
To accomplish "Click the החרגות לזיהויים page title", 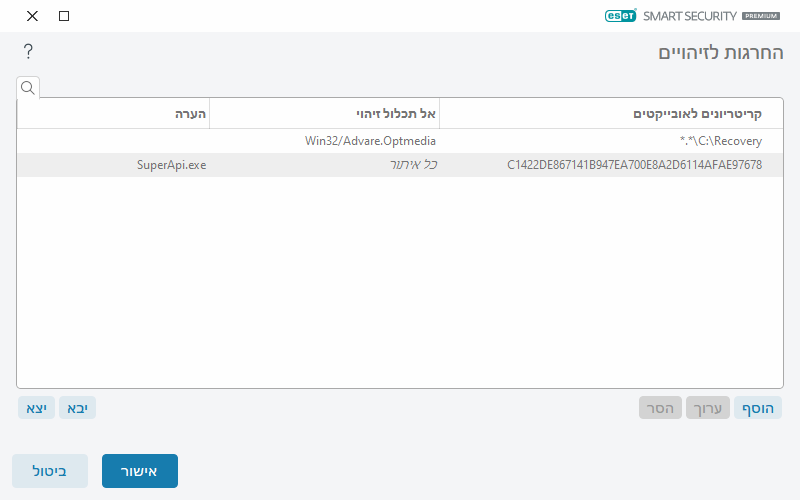I will pyautogui.click(x=720, y=52).
